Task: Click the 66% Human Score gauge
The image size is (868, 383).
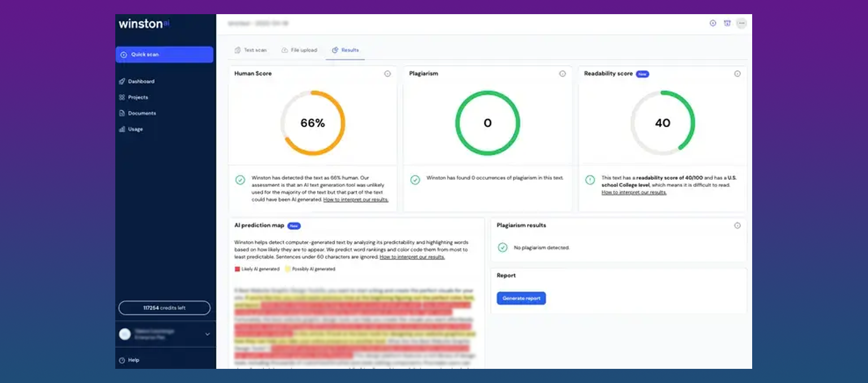Action: click(x=313, y=123)
